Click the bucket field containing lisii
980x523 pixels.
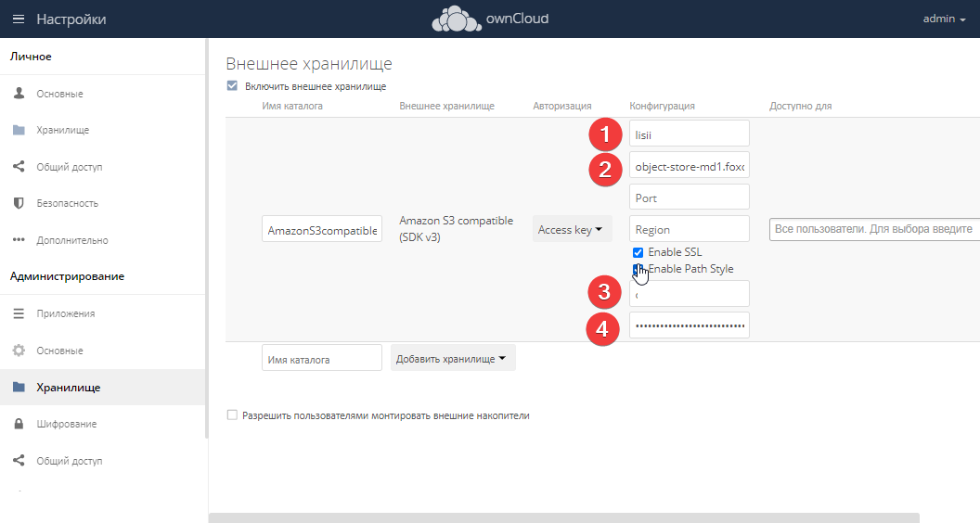pyautogui.click(x=690, y=134)
